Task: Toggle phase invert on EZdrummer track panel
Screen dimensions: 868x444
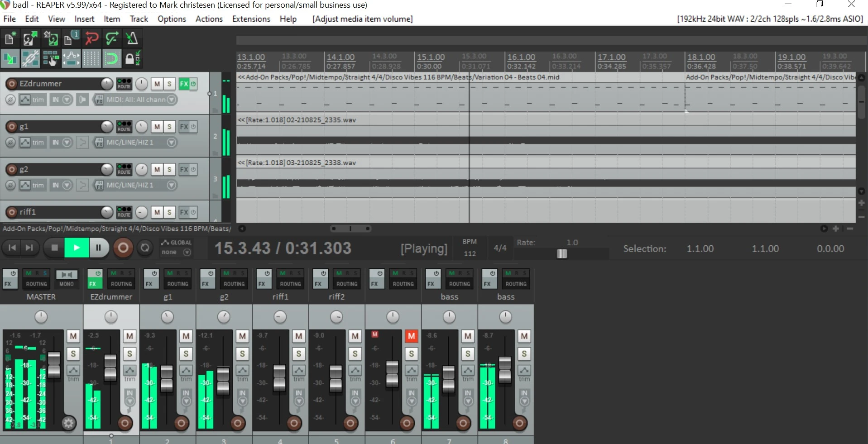Action: tap(11, 100)
